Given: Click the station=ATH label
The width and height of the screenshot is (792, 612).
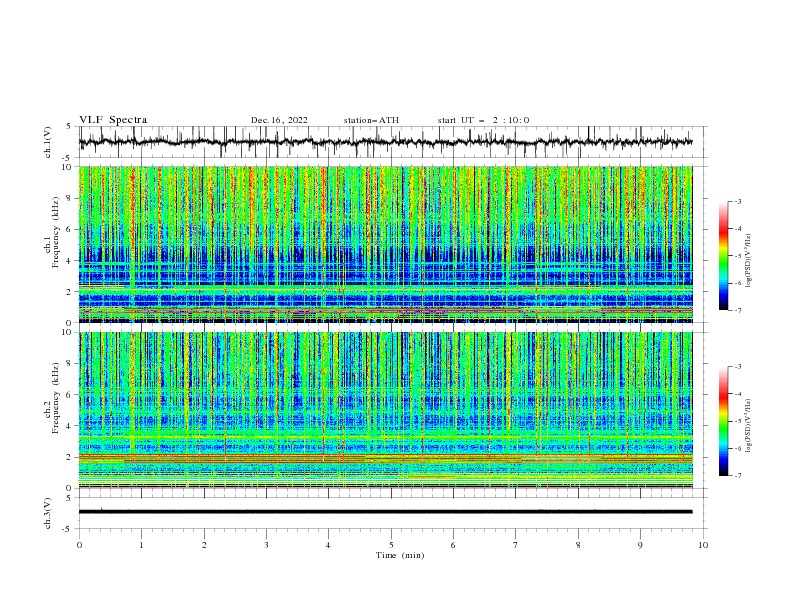Looking at the screenshot, I should [x=371, y=120].
